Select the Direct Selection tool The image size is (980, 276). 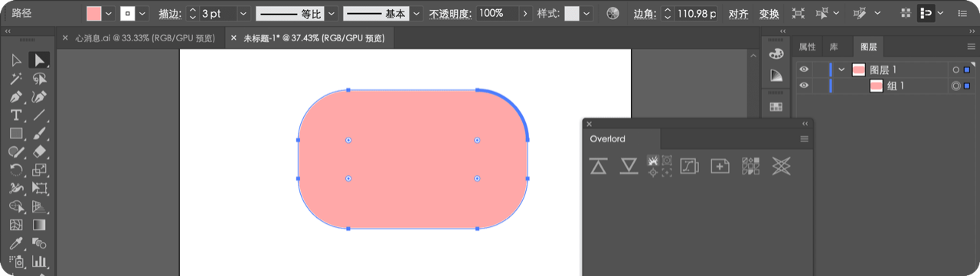pyautogui.click(x=39, y=60)
